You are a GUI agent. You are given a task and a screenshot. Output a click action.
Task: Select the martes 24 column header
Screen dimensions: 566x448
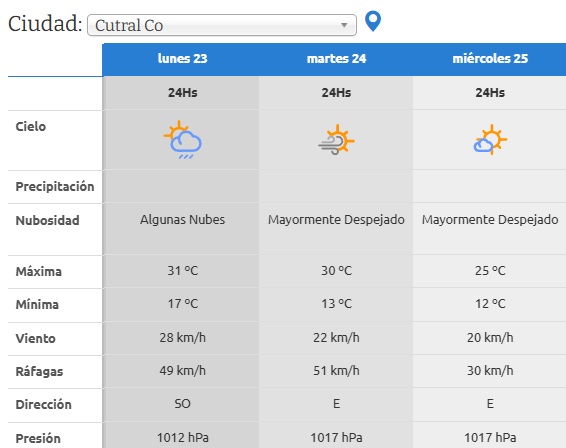tap(336, 58)
